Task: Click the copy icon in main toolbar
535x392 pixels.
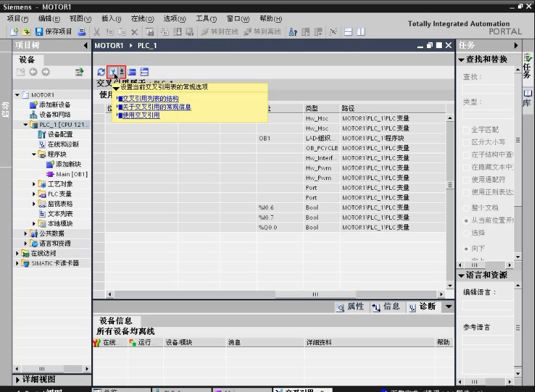Action: (109, 32)
